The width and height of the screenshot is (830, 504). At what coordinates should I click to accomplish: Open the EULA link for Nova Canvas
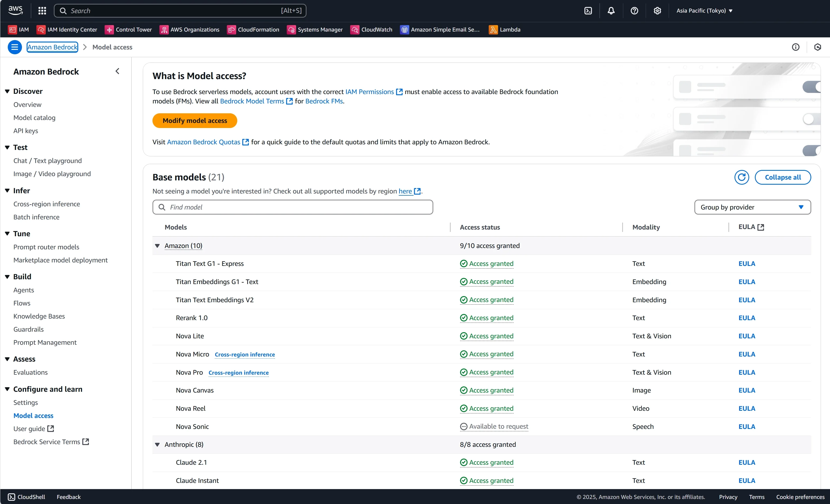pos(747,390)
